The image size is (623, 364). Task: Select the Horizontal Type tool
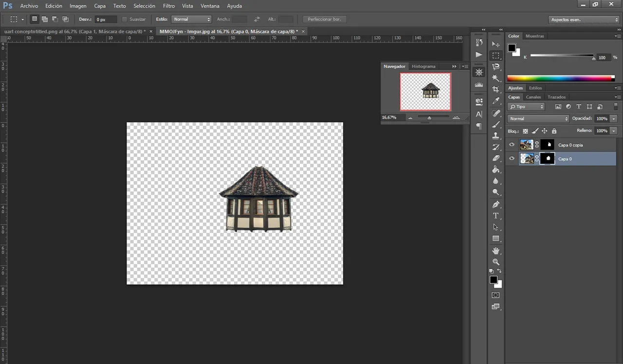(495, 216)
